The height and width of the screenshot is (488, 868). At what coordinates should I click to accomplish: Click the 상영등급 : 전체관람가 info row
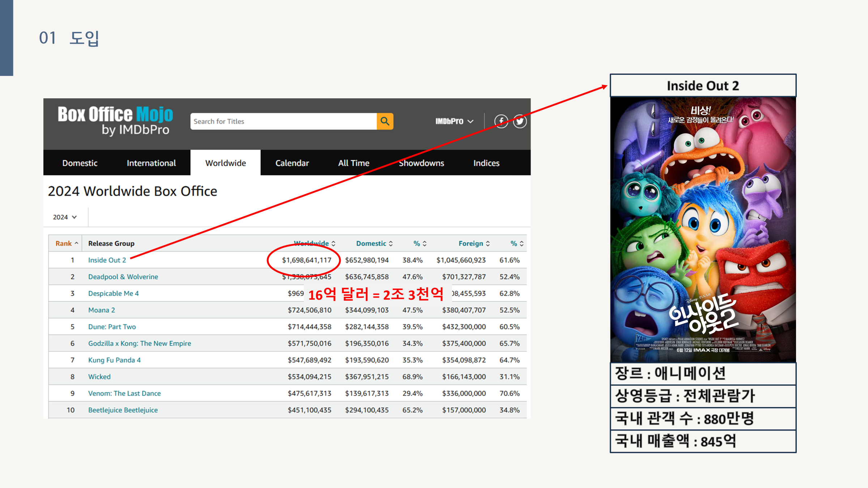[x=703, y=396]
